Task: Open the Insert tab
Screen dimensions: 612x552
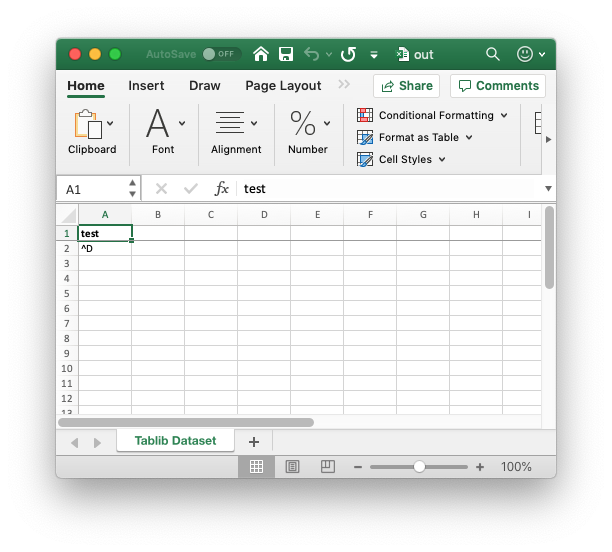Action: (146, 85)
